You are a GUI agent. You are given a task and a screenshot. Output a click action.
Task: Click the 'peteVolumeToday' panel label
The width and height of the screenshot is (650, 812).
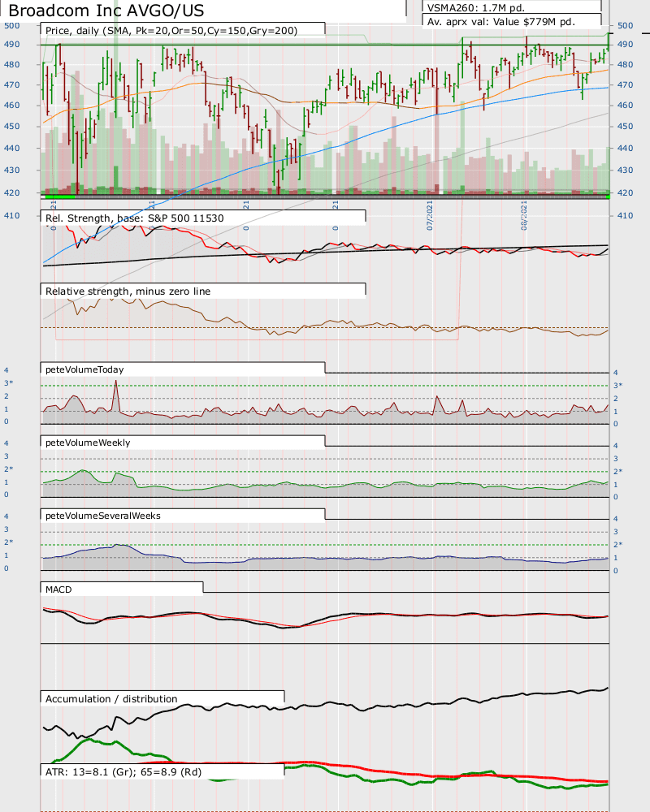point(84,369)
